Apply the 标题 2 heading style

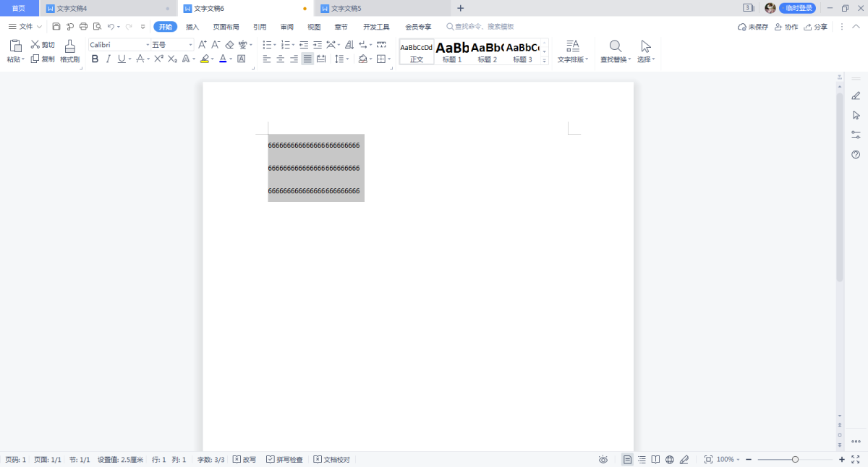coord(488,51)
